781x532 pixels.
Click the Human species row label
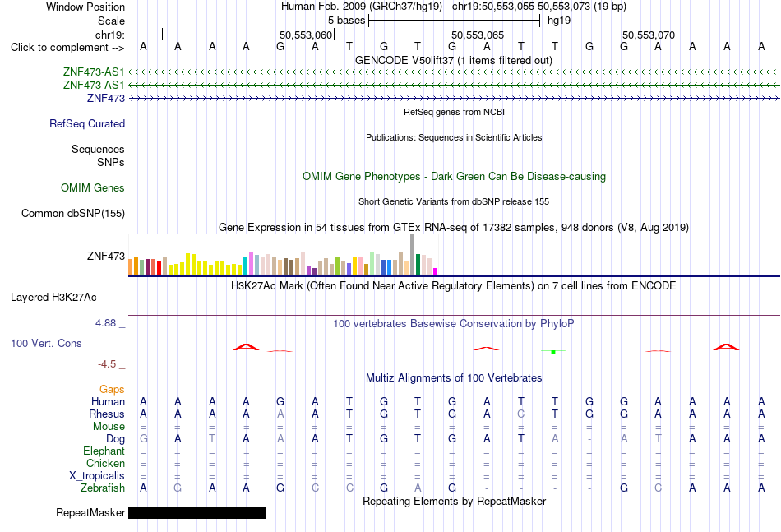click(x=108, y=401)
